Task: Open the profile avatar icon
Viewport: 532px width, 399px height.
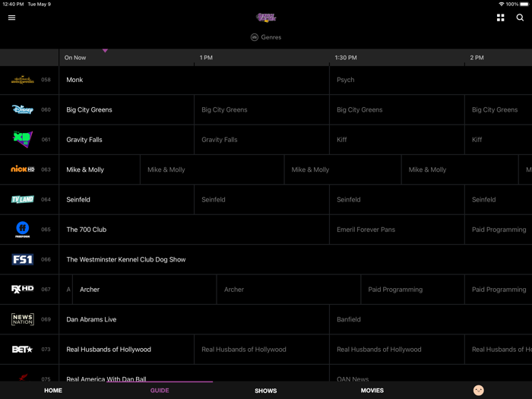Action: [478, 390]
